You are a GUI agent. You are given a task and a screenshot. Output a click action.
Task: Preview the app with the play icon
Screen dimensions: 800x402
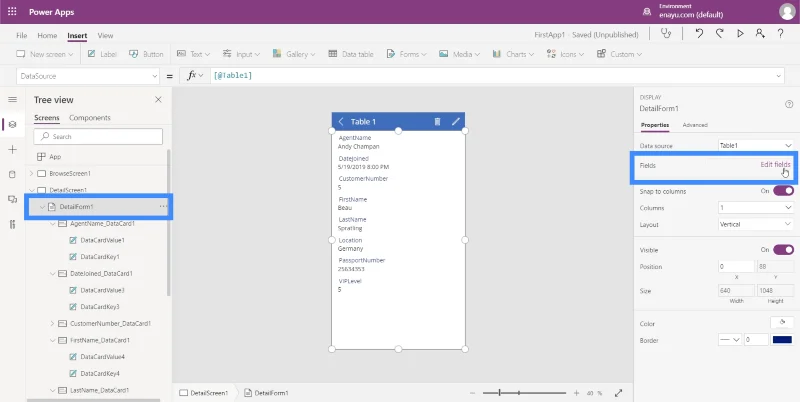click(740, 34)
